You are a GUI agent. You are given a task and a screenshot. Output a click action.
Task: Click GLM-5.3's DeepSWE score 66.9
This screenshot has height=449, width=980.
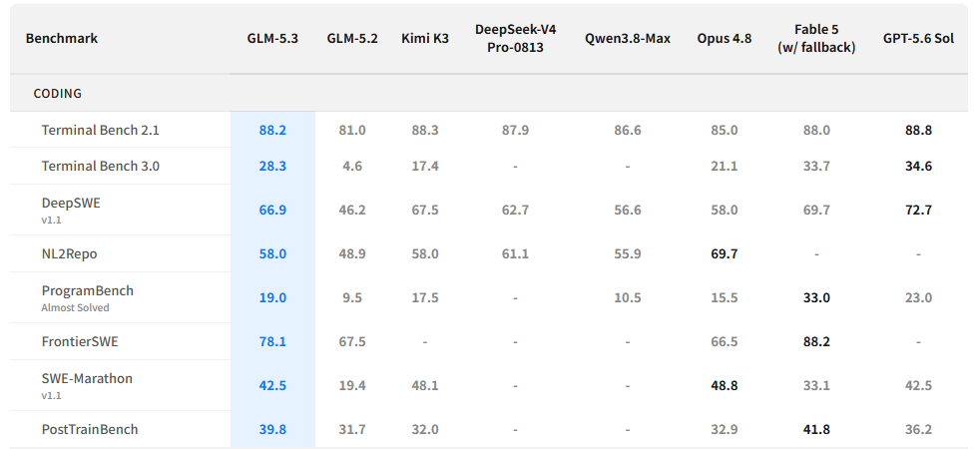click(x=272, y=210)
